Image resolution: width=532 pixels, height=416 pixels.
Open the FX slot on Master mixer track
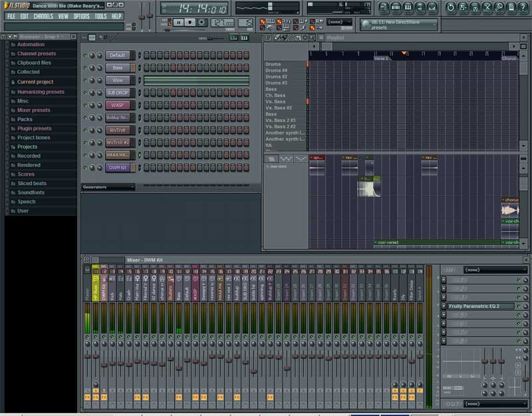pos(88,397)
